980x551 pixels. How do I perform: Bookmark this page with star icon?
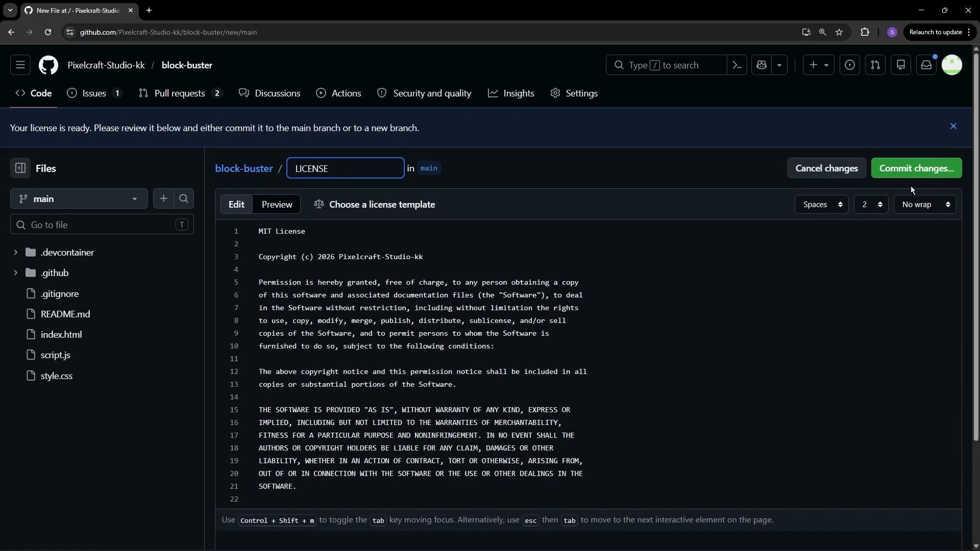pyautogui.click(x=839, y=32)
